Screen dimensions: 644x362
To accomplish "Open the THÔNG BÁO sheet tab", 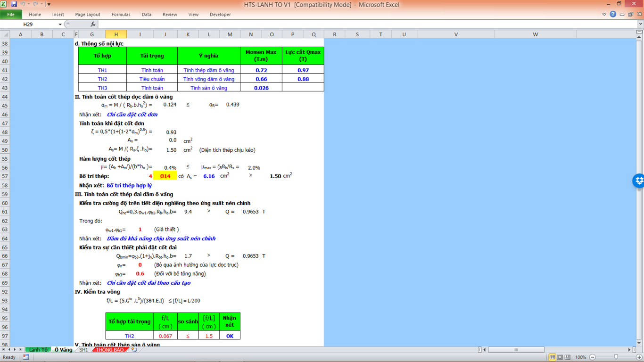I will [x=110, y=350].
